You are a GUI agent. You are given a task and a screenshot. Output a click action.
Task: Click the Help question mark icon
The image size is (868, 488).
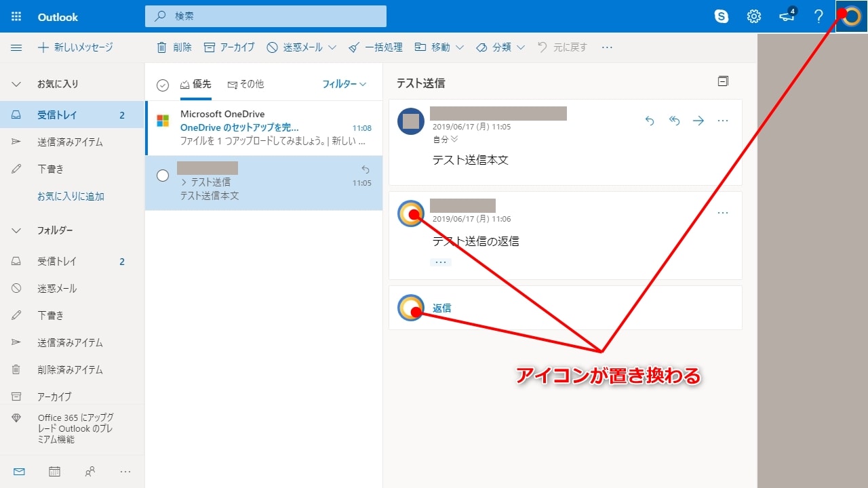818,16
